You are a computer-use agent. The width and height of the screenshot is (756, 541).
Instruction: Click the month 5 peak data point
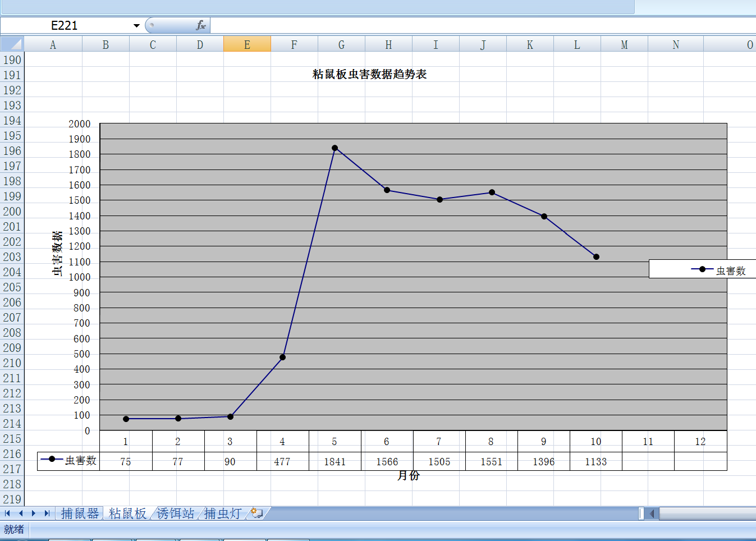(335, 148)
